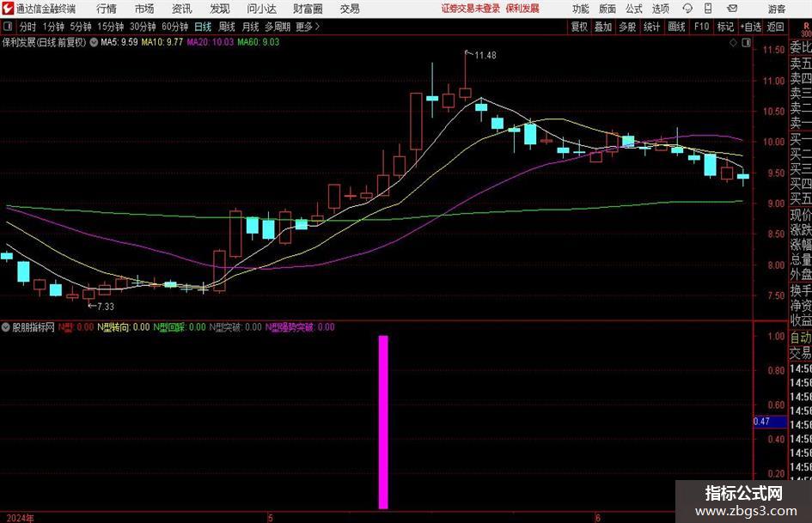Open the 资讯 menu
The height and width of the screenshot is (523, 812).
[182, 9]
